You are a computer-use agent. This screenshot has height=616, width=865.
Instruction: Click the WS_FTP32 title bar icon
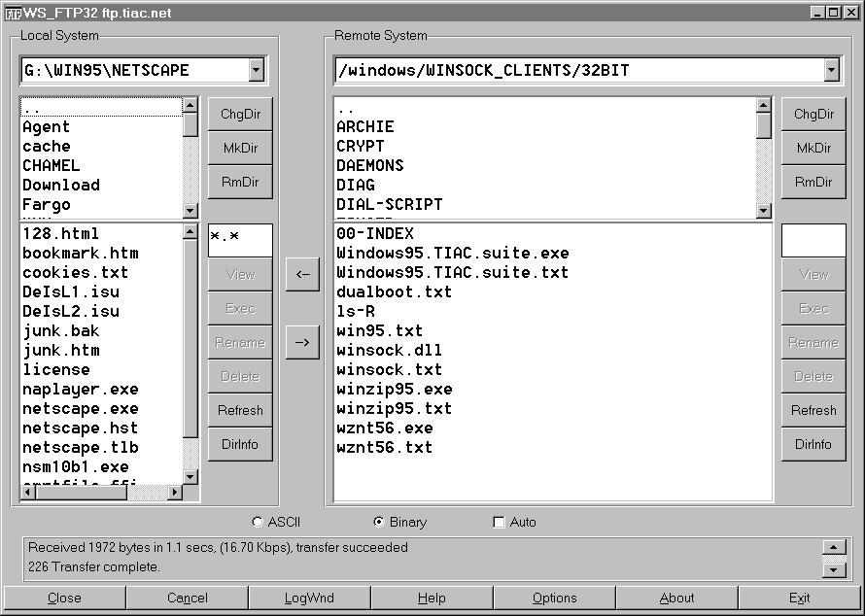pyautogui.click(x=14, y=13)
